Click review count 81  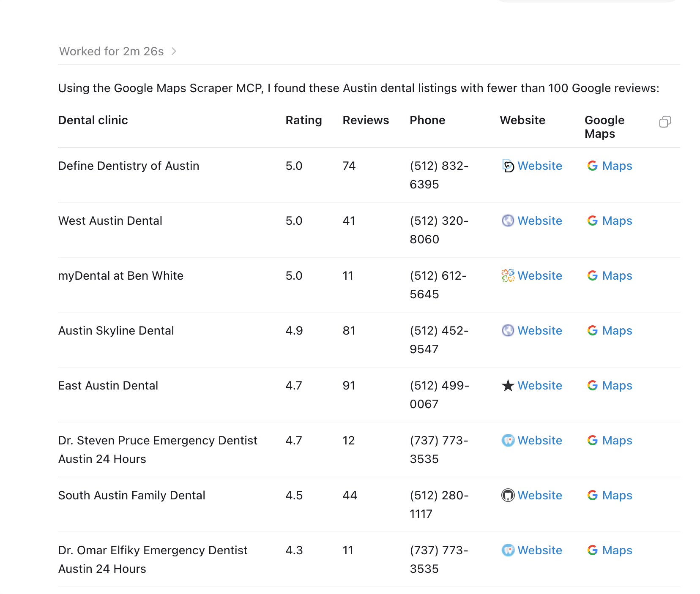[349, 331]
